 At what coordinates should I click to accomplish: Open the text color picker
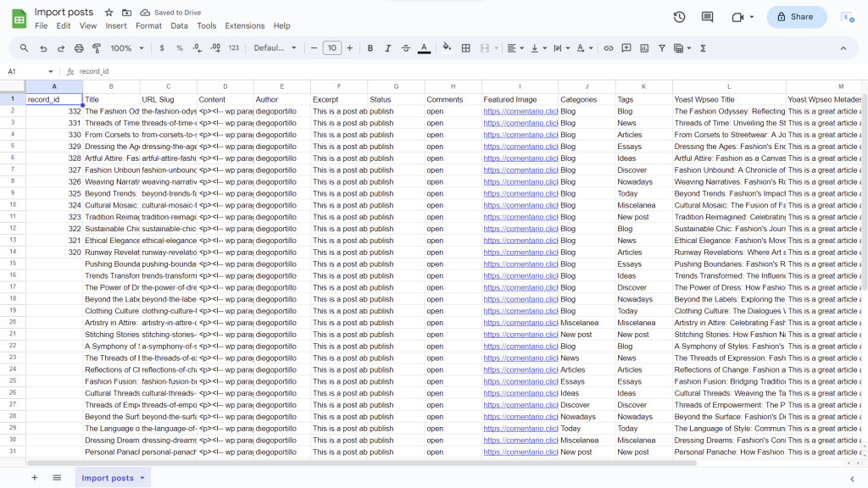424,48
